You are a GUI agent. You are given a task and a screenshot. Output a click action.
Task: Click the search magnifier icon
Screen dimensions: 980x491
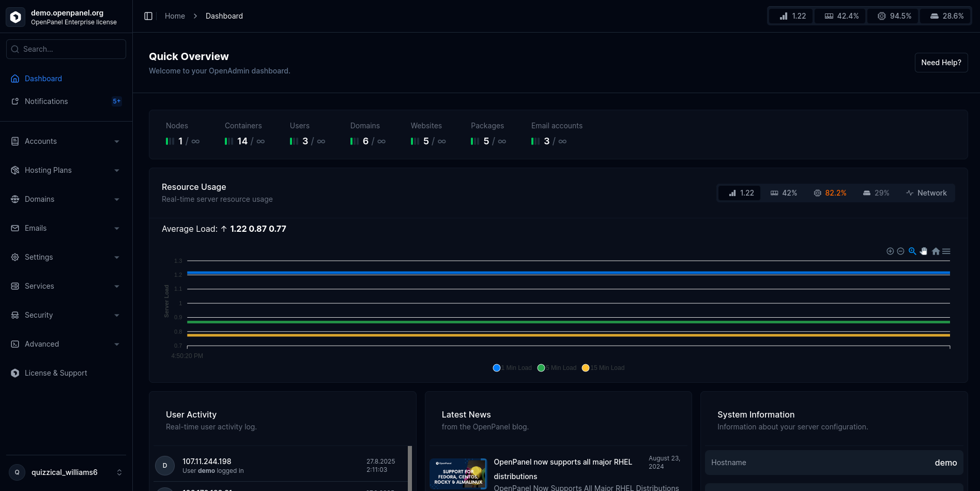coord(15,49)
